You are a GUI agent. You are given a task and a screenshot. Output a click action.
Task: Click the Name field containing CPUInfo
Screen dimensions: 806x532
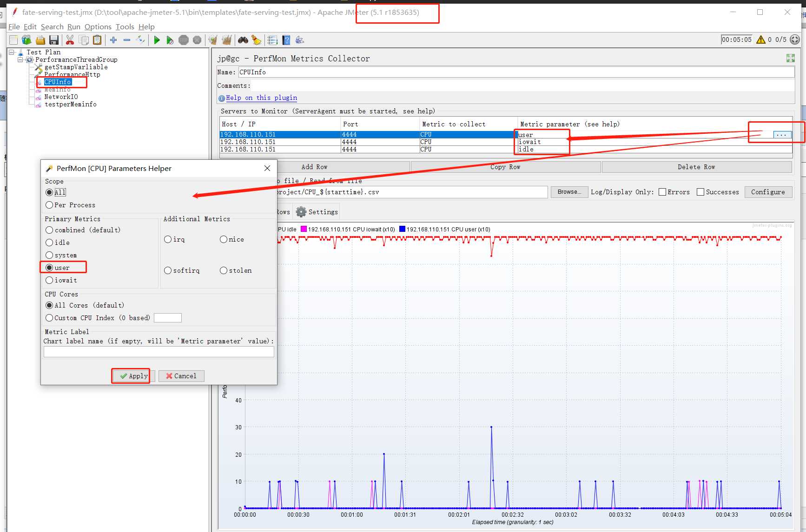tap(516, 72)
